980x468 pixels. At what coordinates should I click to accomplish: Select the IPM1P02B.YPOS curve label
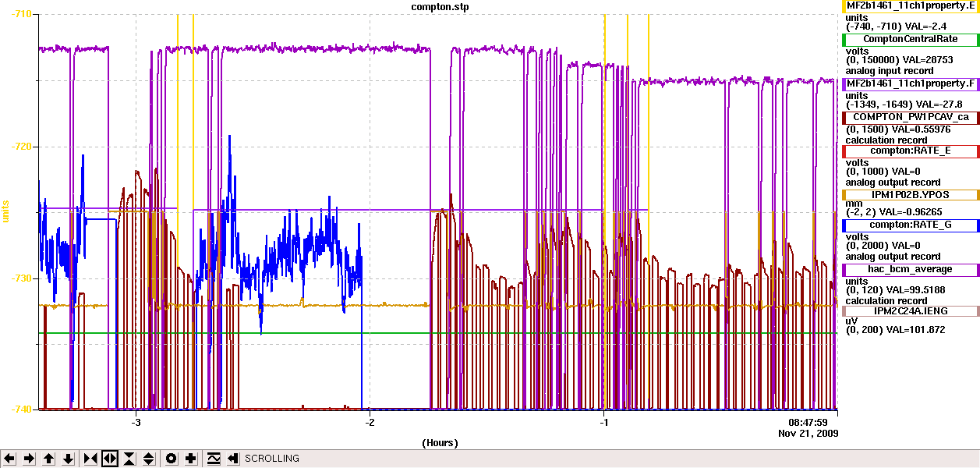(x=911, y=195)
